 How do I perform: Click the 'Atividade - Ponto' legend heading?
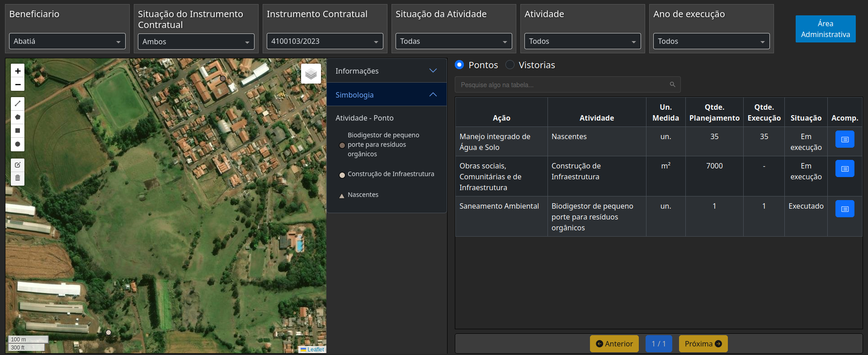364,118
